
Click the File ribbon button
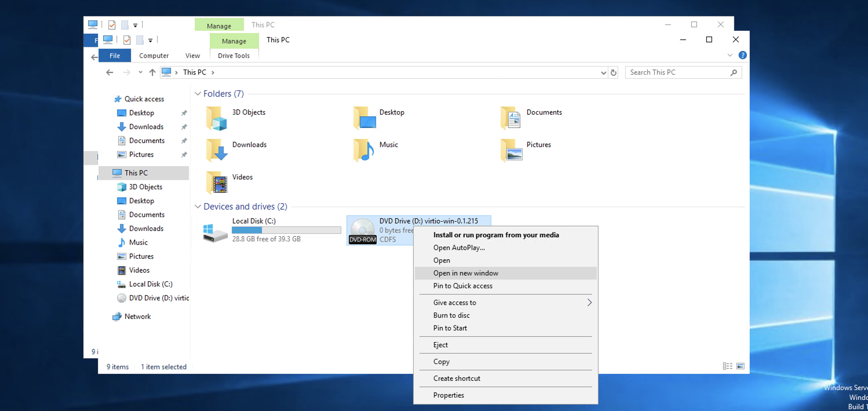(x=114, y=56)
